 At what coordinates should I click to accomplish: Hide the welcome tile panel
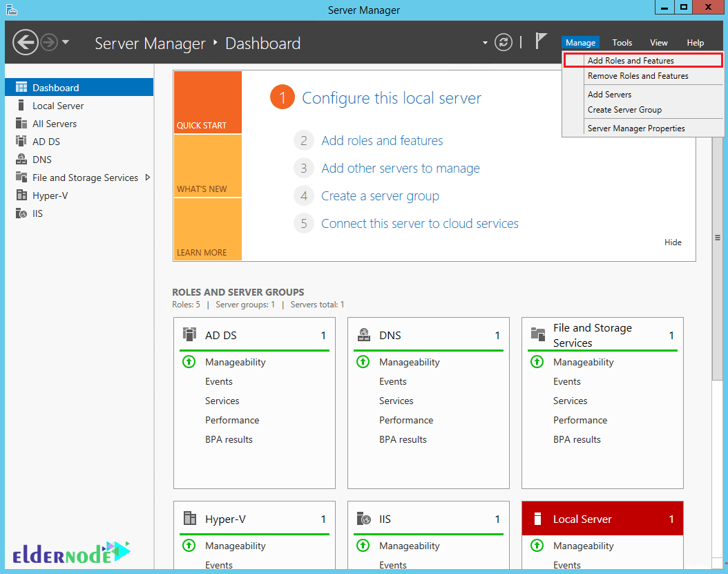point(673,242)
